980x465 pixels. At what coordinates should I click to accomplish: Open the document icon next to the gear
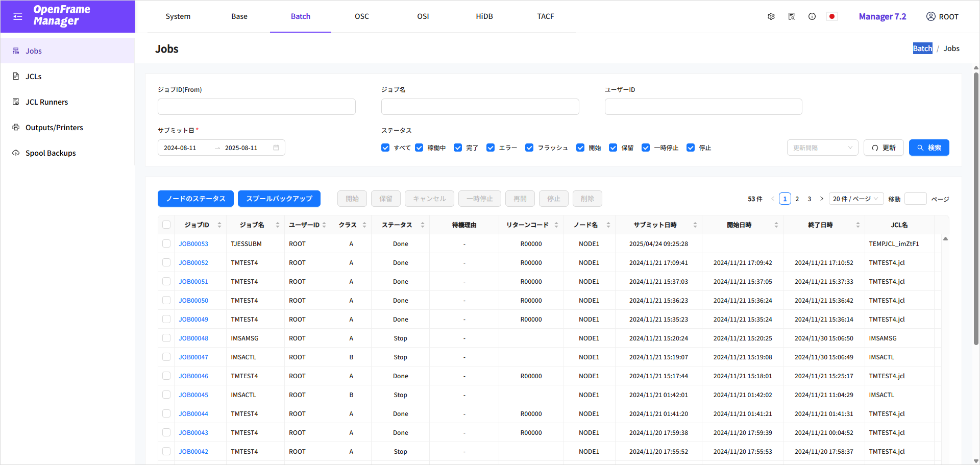point(791,16)
